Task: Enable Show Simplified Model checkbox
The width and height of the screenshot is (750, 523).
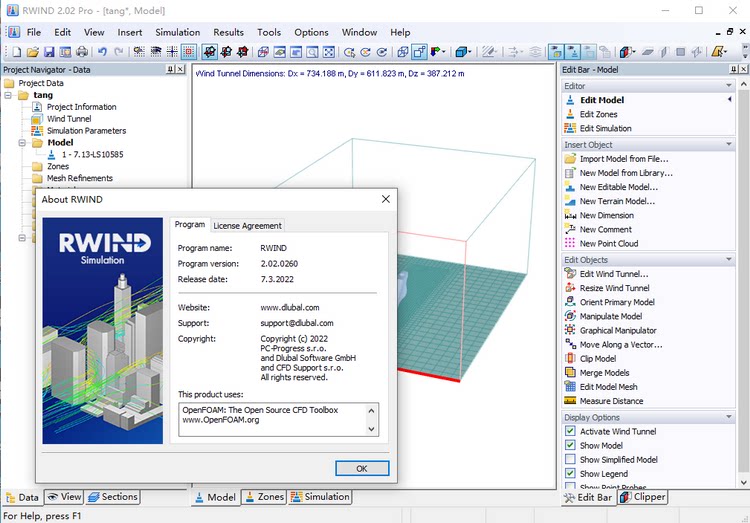Action: [570, 459]
